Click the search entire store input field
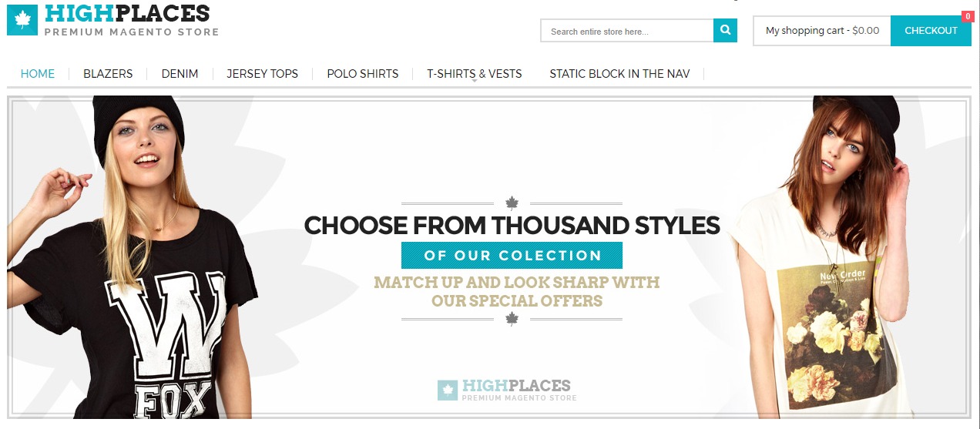The height and width of the screenshot is (429, 980). tap(627, 31)
